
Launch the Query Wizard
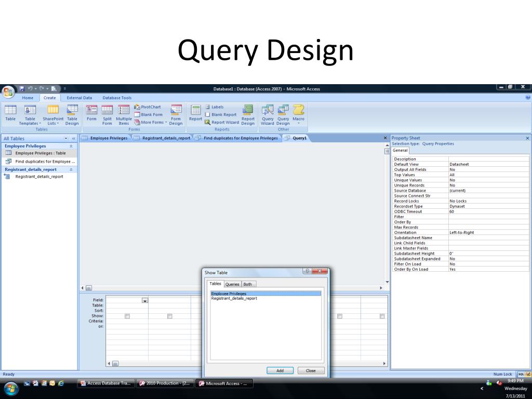coord(268,115)
